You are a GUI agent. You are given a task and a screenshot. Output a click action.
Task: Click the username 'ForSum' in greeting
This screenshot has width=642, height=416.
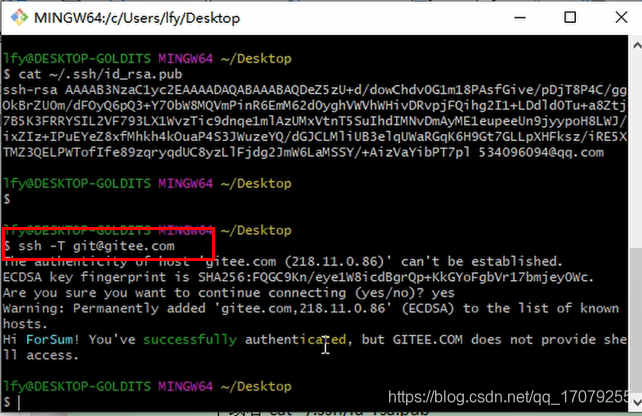(x=50, y=339)
